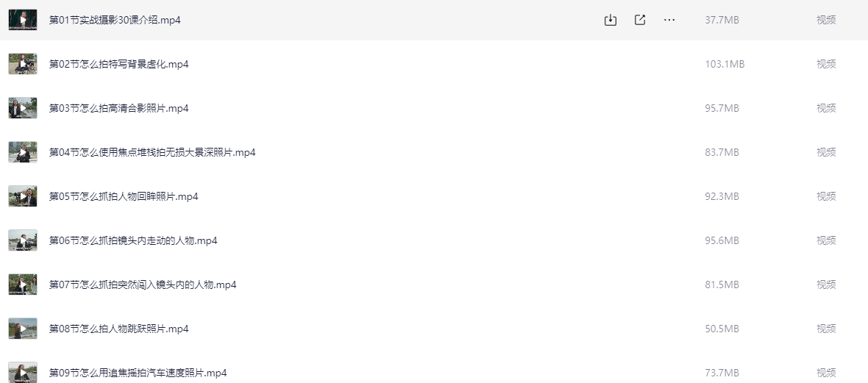The width and height of the screenshot is (868, 383).
Task: Open more options ellipsis for 第01节
Action: point(669,20)
